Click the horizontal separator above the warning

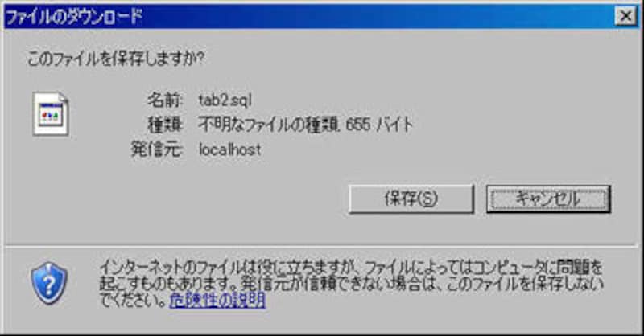[320, 246]
